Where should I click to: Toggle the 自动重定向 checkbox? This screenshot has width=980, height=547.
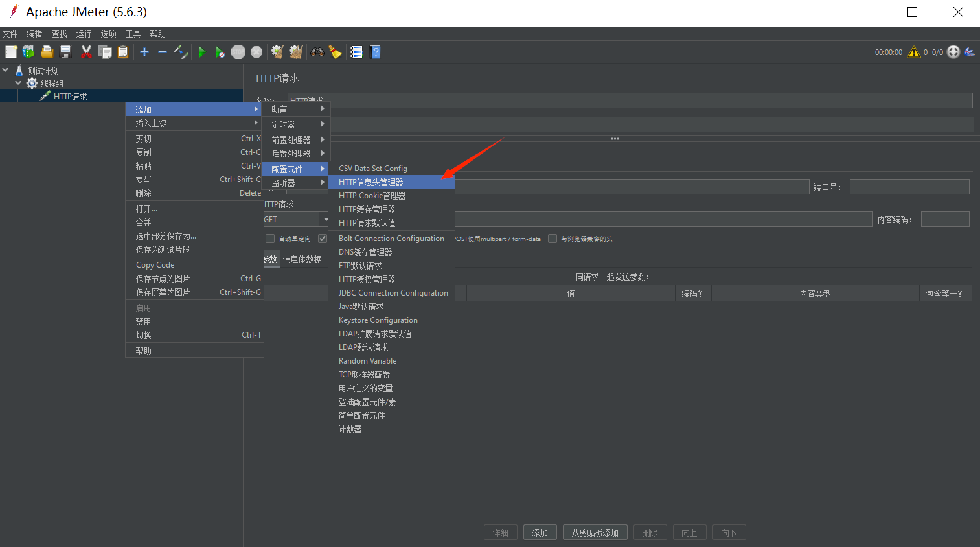[x=270, y=239]
